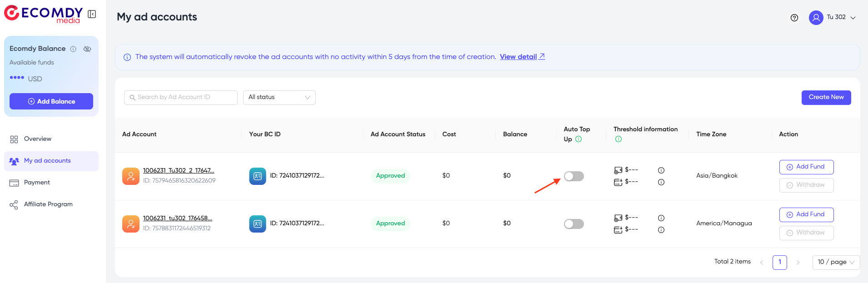Click the Threshold information info icon

point(618,139)
